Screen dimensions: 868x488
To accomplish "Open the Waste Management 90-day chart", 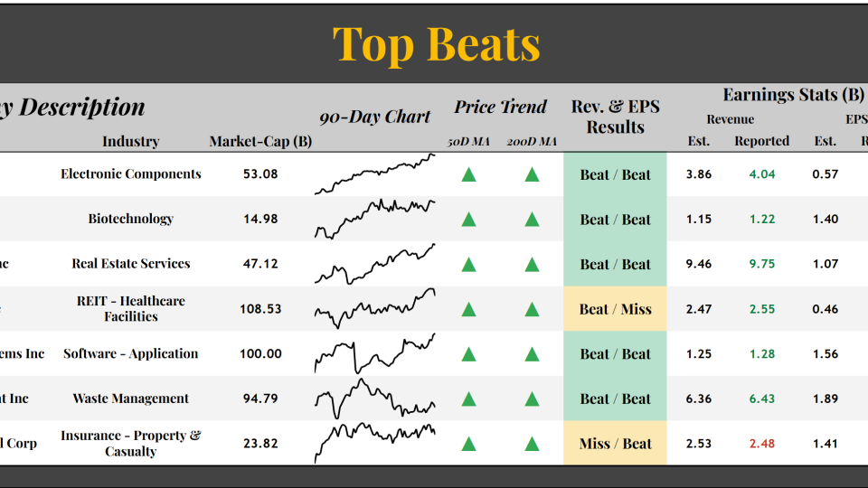I will 374,399.
